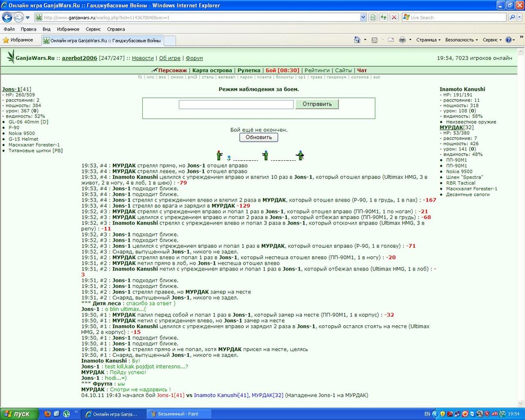Image resolution: width=525 pixels, height=420 pixels.
Task: Open the Правка menu
Action: pyautogui.click(x=28, y=29)
